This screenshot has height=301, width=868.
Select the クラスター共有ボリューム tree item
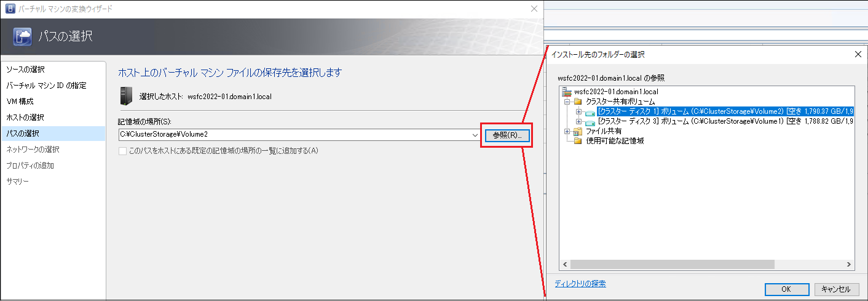620,102
